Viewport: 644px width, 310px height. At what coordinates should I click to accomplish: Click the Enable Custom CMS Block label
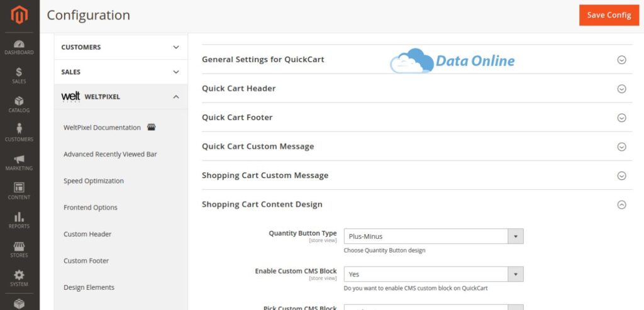click(296, 271)
